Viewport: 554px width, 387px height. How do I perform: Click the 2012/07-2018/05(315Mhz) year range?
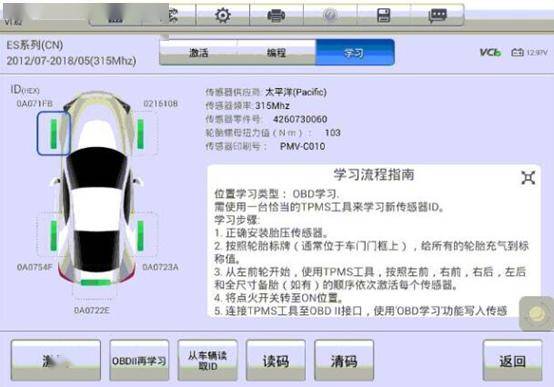click(x=71, y=61)
